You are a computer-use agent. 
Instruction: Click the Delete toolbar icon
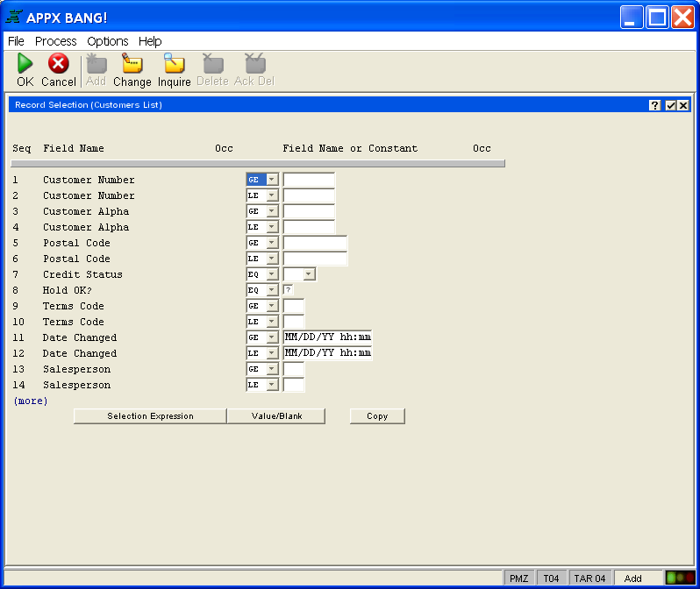coord(213,63)
